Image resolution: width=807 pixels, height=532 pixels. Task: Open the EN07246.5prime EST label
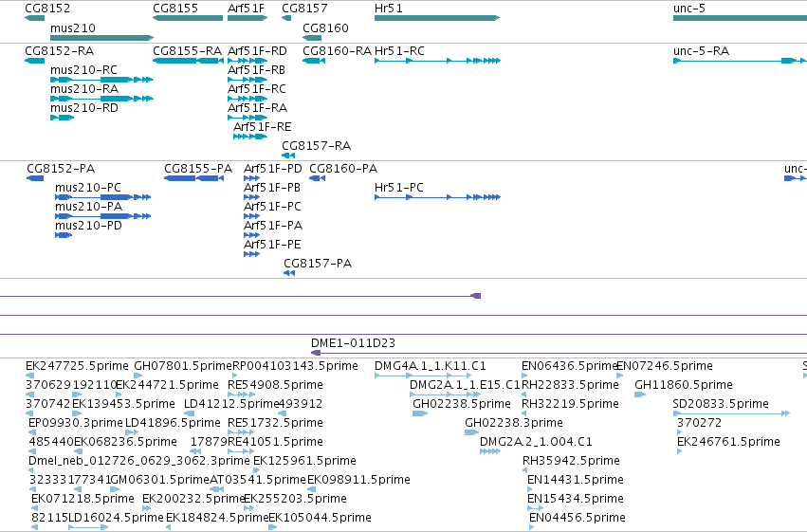(x=665, y=366)
